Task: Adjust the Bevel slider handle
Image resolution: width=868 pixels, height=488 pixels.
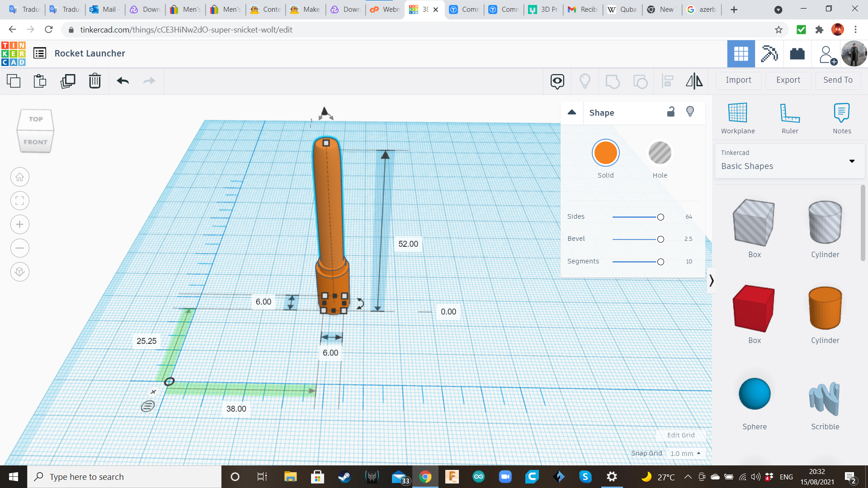Action: point(660,239)
